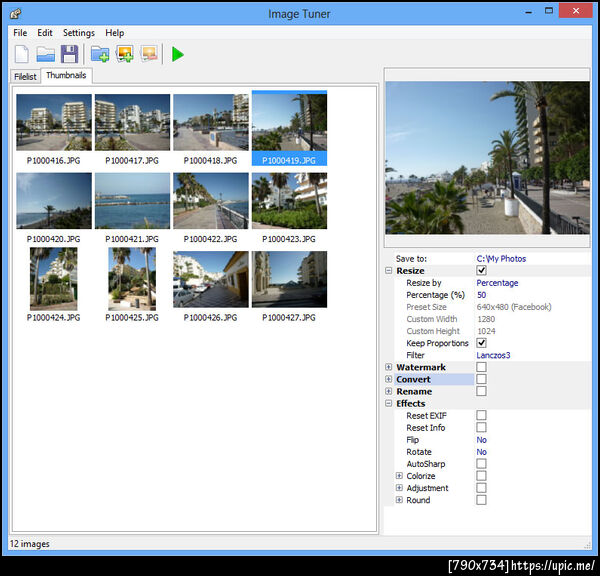Click the Add images toolbar icon
This screenshot has height=576, width=600.
pyautogui.click(x=125, y=54)
